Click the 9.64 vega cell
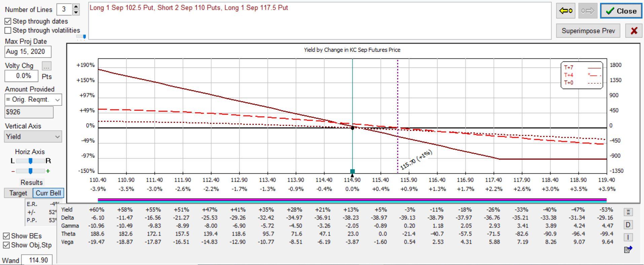644x265 pixels. (607, 242)
